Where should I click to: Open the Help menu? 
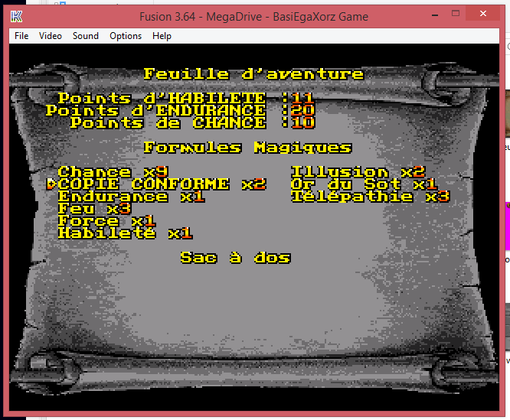point(162,36)
